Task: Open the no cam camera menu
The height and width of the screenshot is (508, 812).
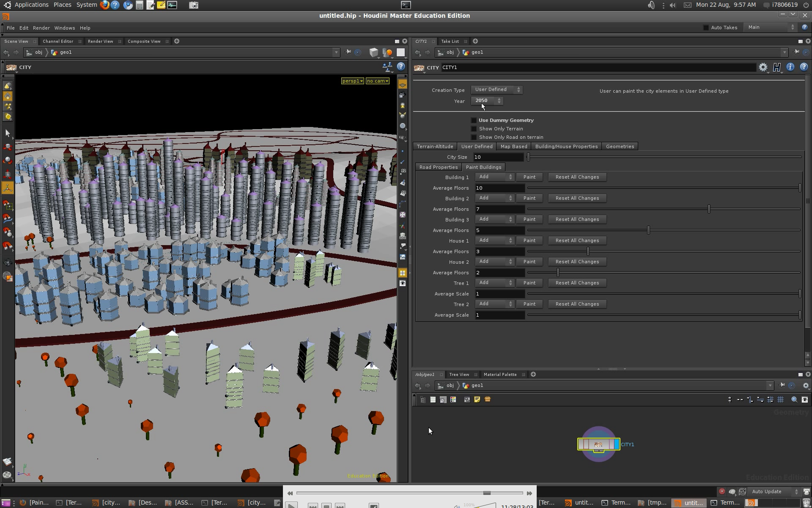Action: [377, 81]
